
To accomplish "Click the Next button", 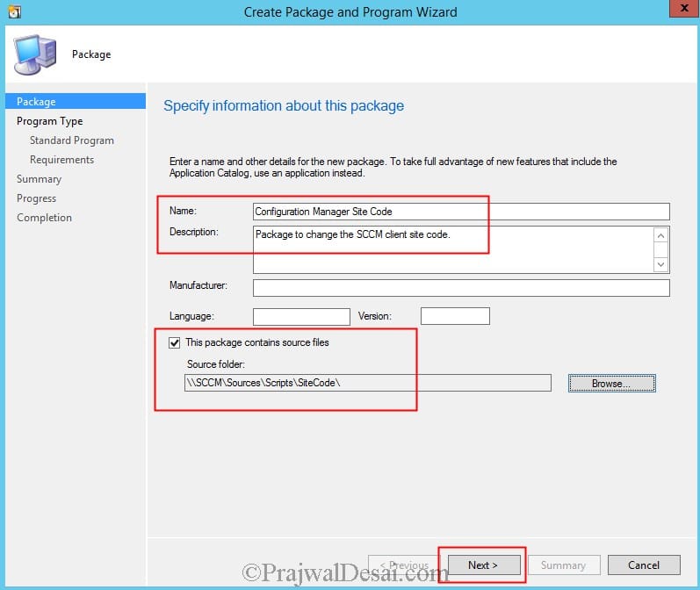I will [484, 565].
